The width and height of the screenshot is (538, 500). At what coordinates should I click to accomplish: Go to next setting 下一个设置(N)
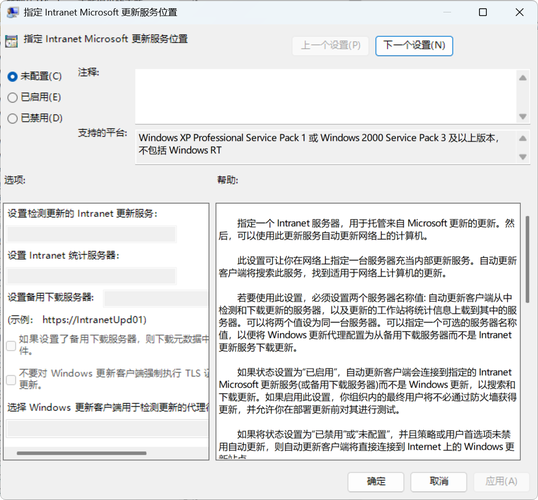[x=414, y=46]
